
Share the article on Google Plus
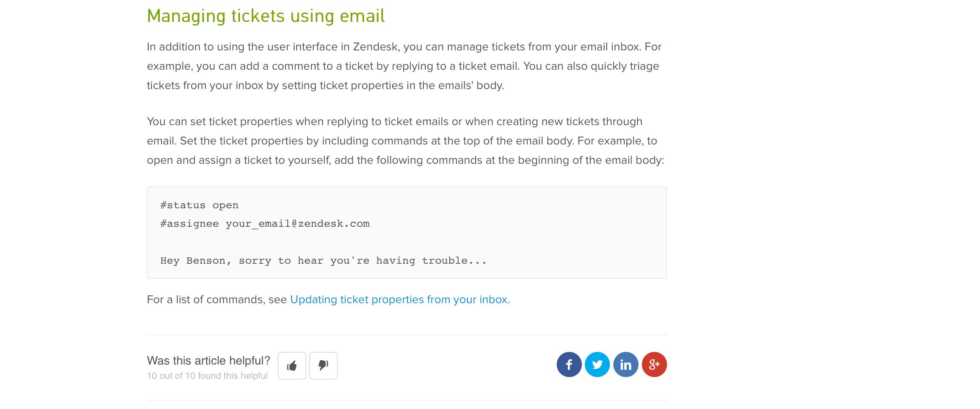(x=654, y=364)
